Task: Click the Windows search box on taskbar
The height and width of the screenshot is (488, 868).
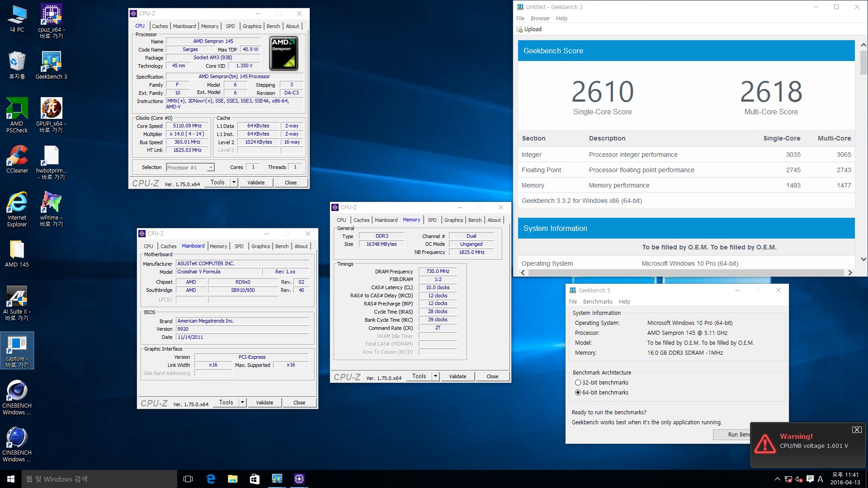Action: pyautogui.click(x=99, y=479)
